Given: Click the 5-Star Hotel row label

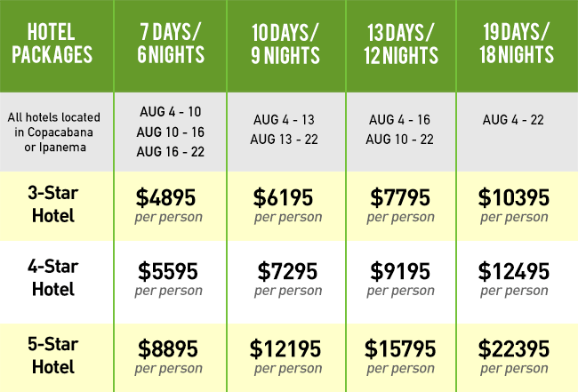Looking at the screenshot, I should click(x=55, y=355).
